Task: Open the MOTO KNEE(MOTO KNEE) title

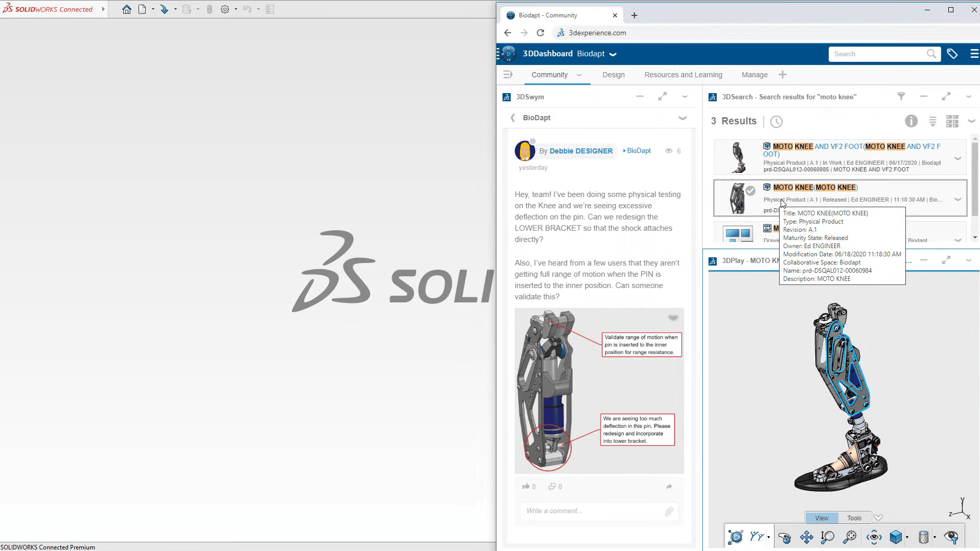Action: click(815, 187)
